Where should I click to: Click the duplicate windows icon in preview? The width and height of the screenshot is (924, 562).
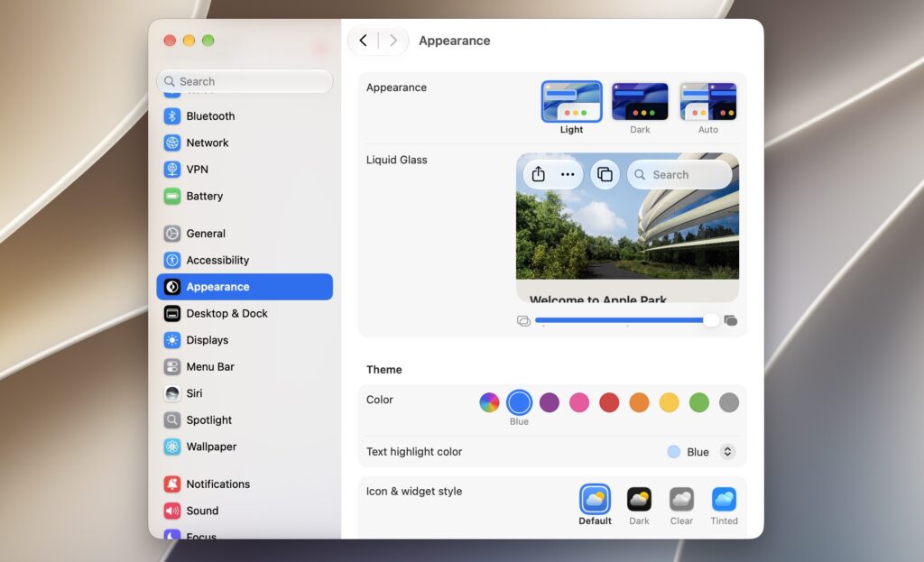605,174
